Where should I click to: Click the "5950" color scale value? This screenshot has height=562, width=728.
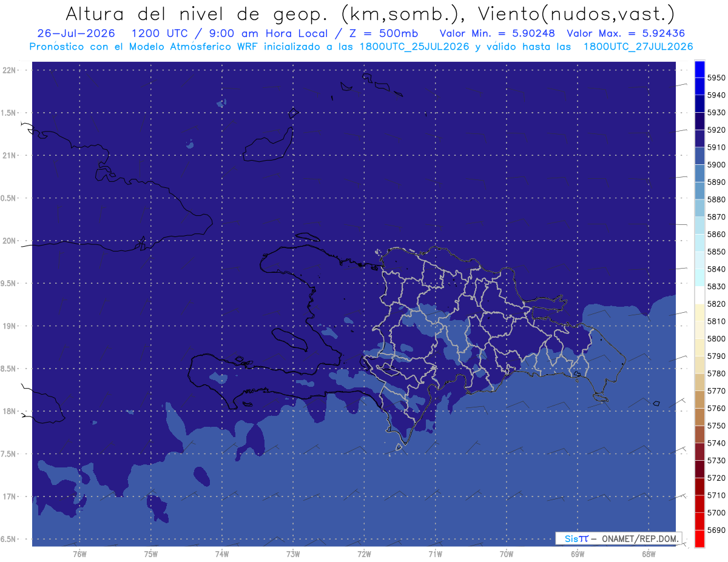(x=716, y=78)
